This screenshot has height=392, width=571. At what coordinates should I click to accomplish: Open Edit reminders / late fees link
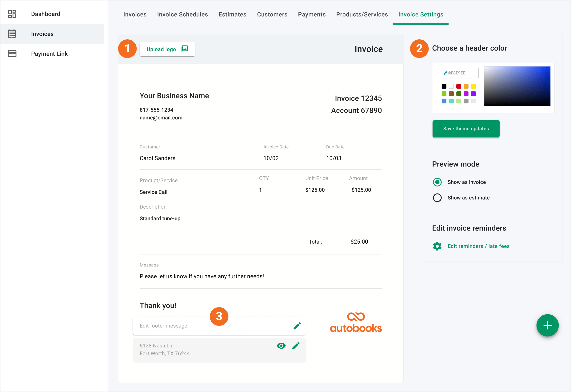pos(478,246)
